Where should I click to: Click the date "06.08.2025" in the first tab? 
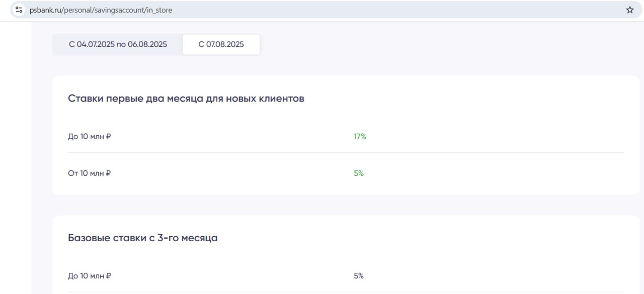pos(147,44)
